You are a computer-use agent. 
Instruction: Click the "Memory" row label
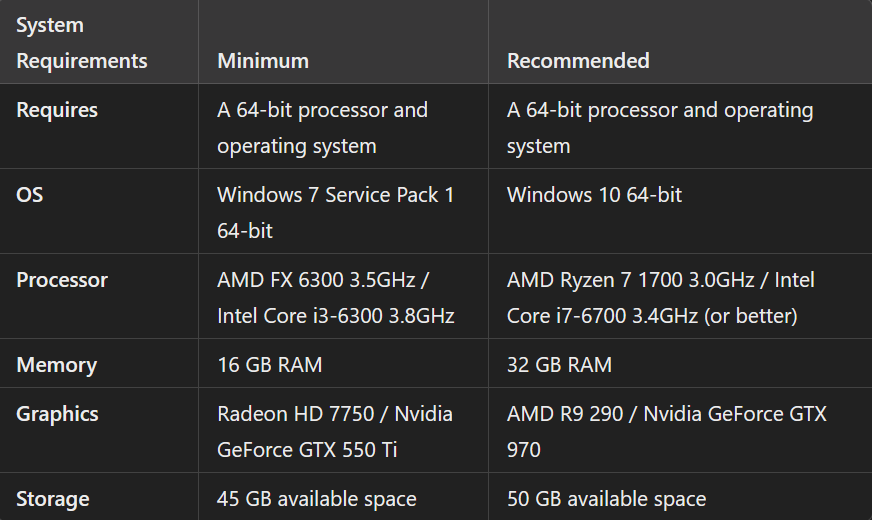(x=56, y=365)
